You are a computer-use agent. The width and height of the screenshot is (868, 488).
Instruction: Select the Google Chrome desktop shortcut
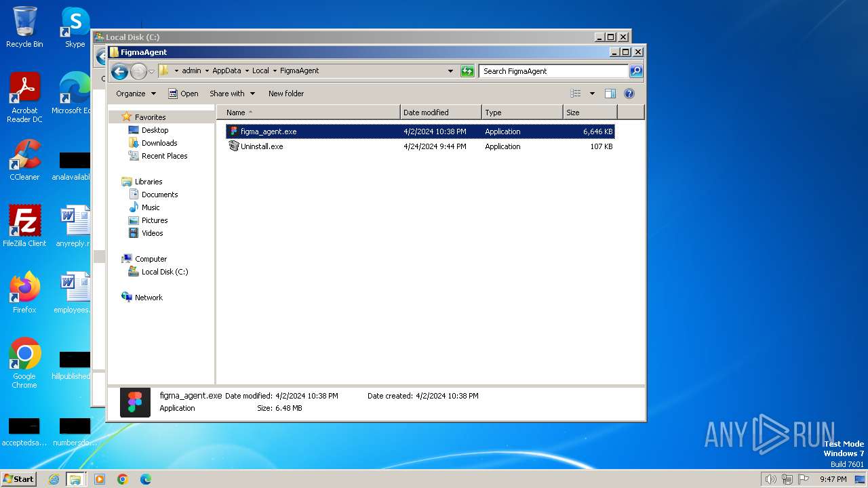[24, 363]
